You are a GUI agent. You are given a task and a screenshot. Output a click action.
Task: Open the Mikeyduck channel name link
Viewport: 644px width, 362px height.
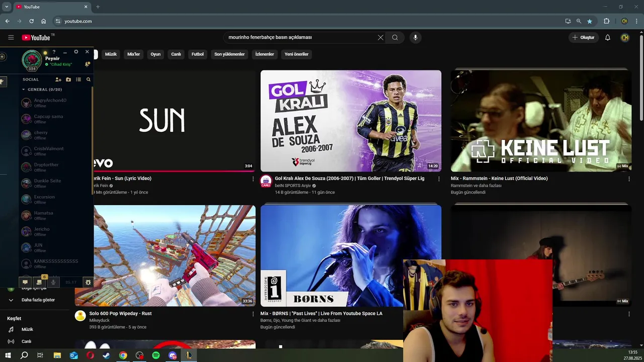[99, 320]
